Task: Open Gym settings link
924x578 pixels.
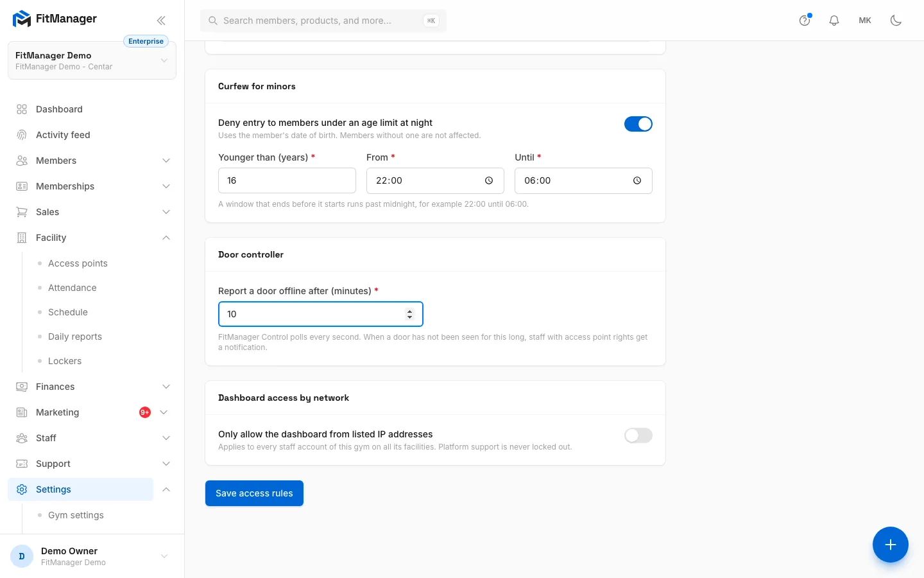Action: 76,515
